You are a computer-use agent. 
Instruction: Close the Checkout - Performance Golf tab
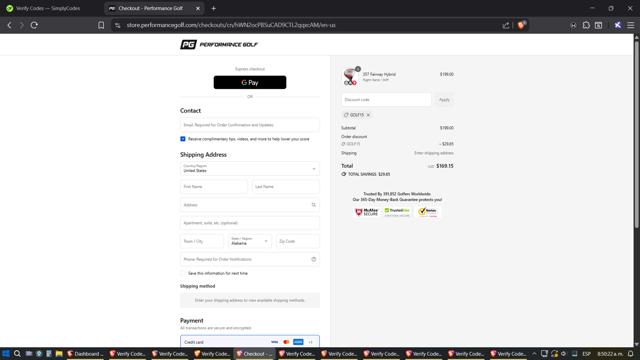(198, 8)
